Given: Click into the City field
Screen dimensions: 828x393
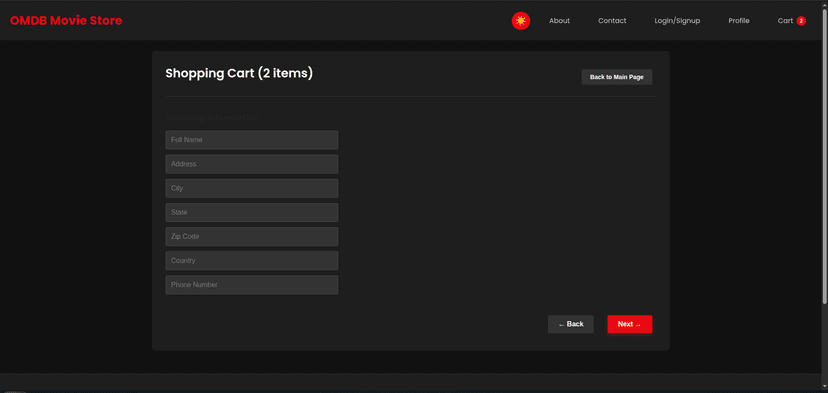Looking at the screenshot, I should pyautogui.click(x=252, y=188).
